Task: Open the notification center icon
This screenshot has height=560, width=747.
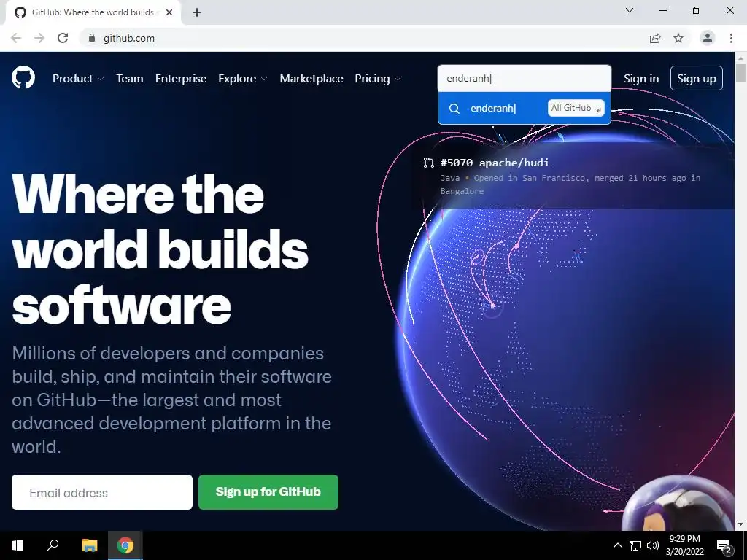Action: coord(724,545)
